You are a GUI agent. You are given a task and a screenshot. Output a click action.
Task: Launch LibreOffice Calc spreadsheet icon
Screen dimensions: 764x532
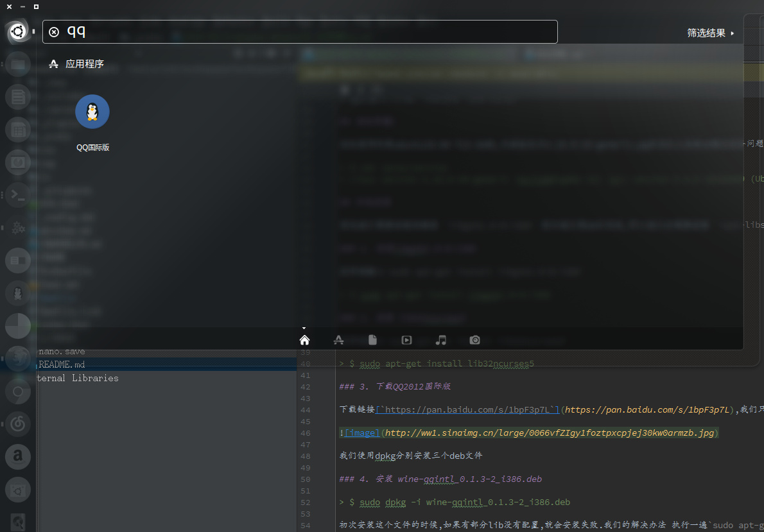pos(17,130)
